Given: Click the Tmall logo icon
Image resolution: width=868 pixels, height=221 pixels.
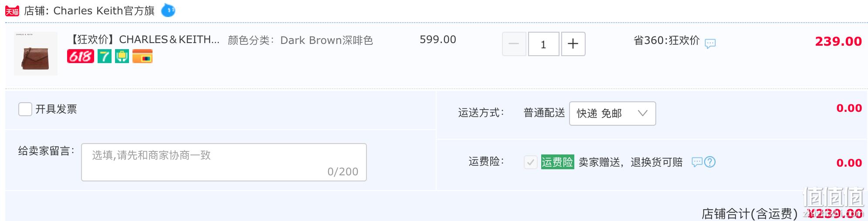Looking at the screenshot, I should click(x=12, y=11).
